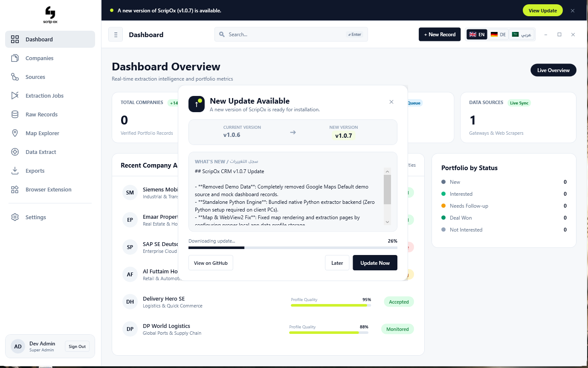This screenshot has width=588, height=368.
Task: Click the search input field
Action: (x=291, y=35)
